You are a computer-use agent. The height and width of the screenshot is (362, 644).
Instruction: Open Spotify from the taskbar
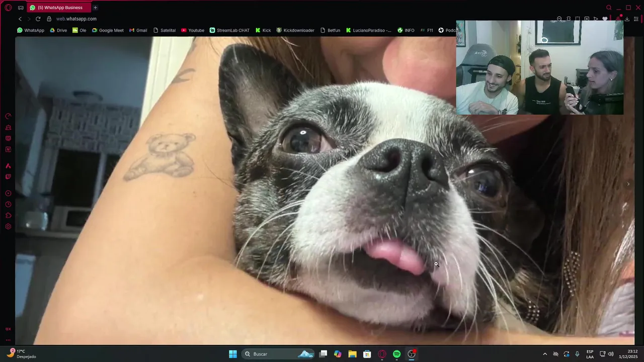396,354
